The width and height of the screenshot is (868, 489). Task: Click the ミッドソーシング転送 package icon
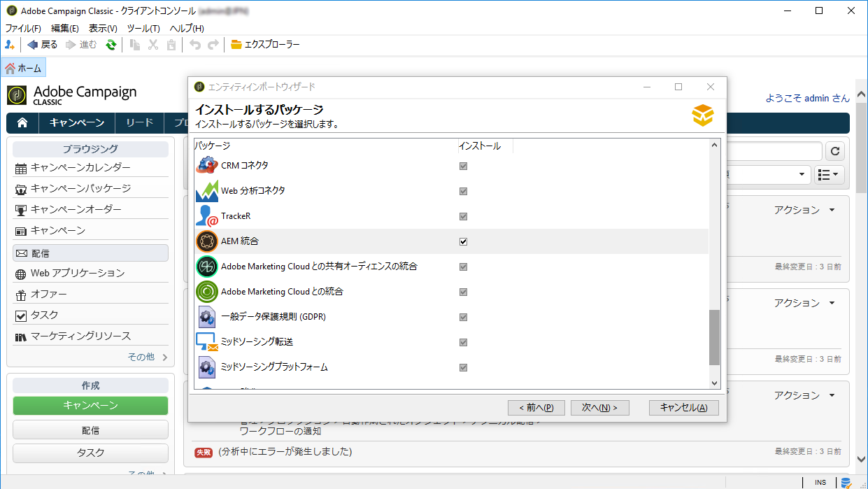click(x=207, y=342)
